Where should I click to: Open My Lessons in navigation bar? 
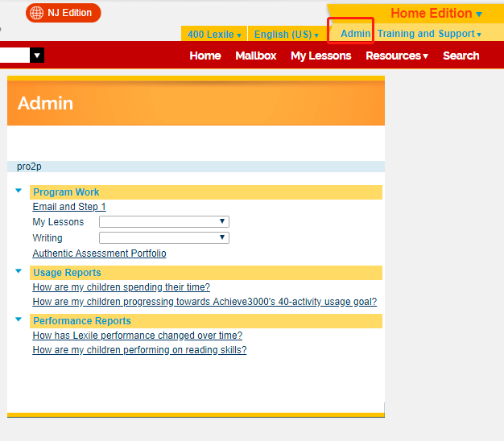[320, 56]
